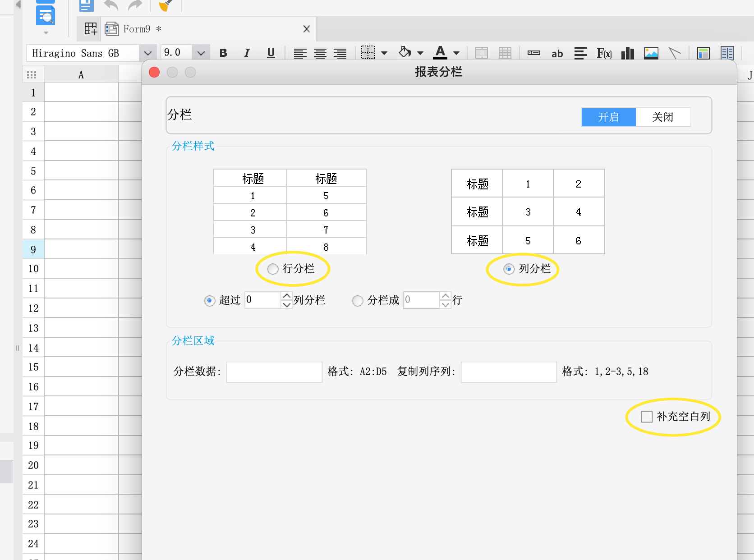The width and height of the screenshot is (754, 560).
Task: Click the save document icon
Action: pyautogui.click(x=86, y=5)
